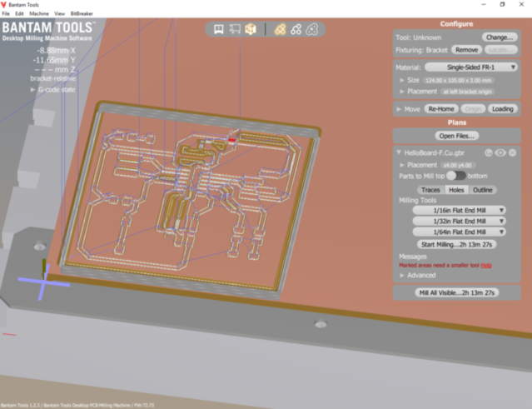Toggle the Holes milling option
Viewport: 532px width, 409px height.
(456, 190)
